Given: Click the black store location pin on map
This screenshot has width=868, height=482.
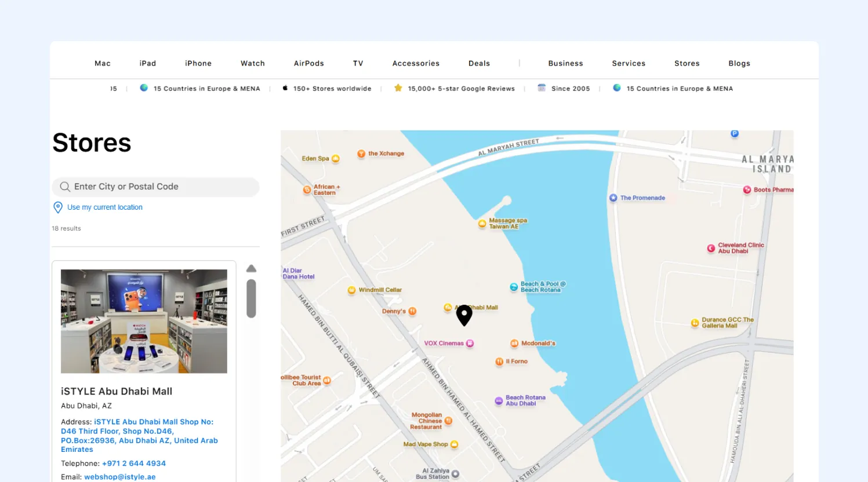Looking at the screenshot, I should 464,315.
